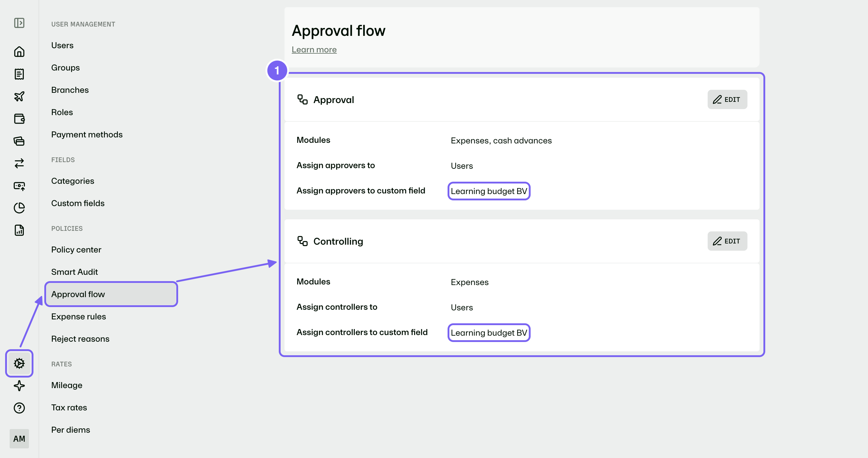Click the 'Expenses, cash advances' modules value
Image resolution: width=868 pixels, height=458 pixels.
501,140
